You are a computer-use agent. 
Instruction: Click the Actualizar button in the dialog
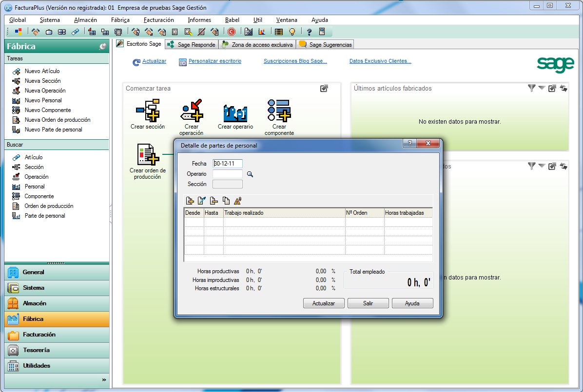pyautogui.click(x=324, y=303)
